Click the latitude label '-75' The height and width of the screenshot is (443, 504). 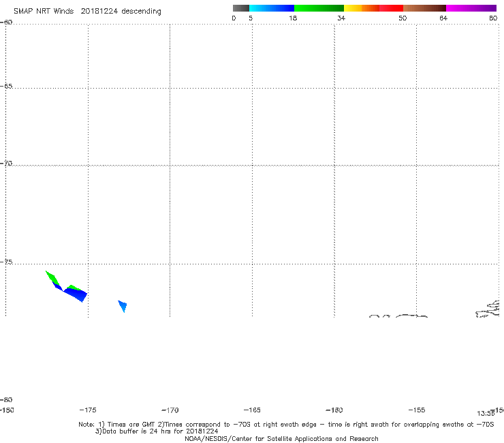click(6, 262)
